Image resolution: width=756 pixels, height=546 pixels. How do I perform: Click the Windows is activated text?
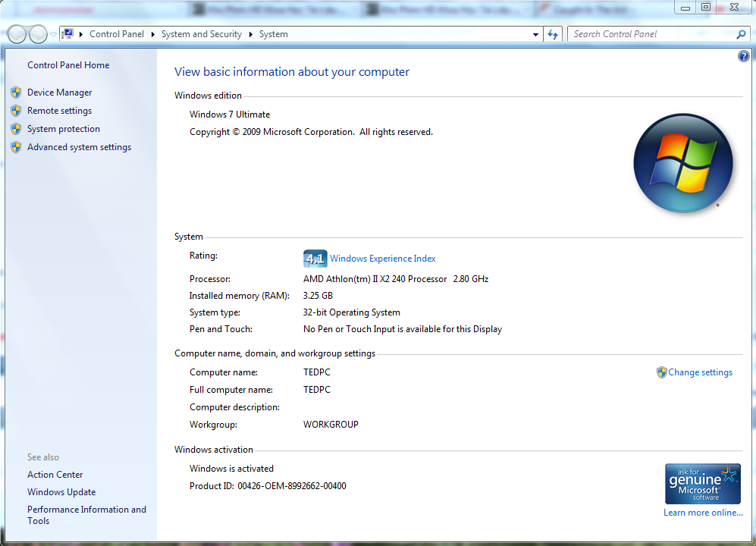click(231, 469)
